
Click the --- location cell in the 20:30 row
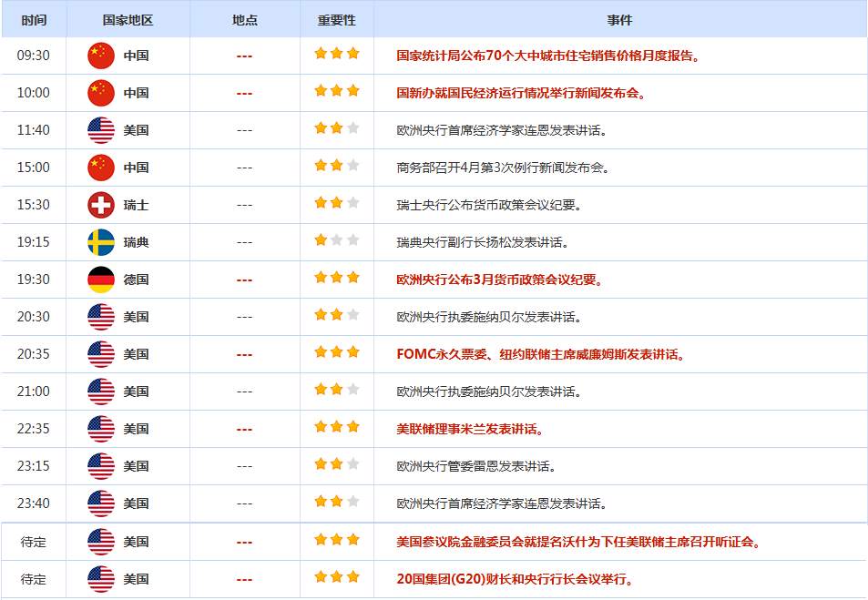[x=243, y=316]
